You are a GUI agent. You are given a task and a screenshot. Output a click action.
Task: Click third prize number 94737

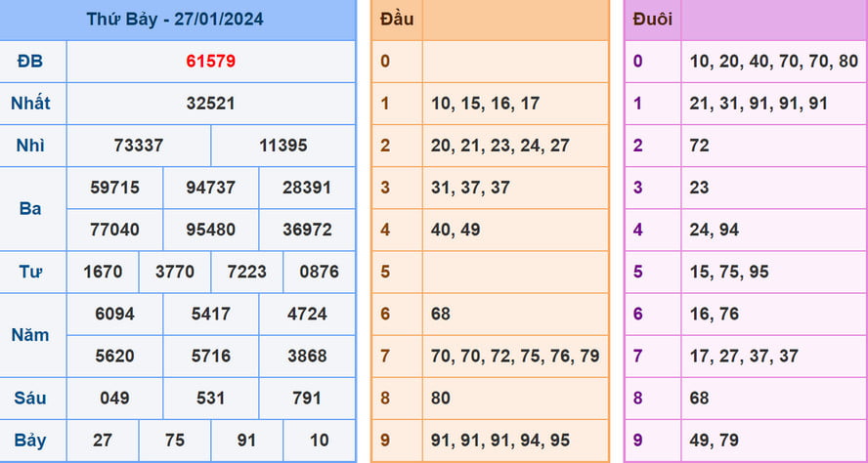[x=210, y=188]
